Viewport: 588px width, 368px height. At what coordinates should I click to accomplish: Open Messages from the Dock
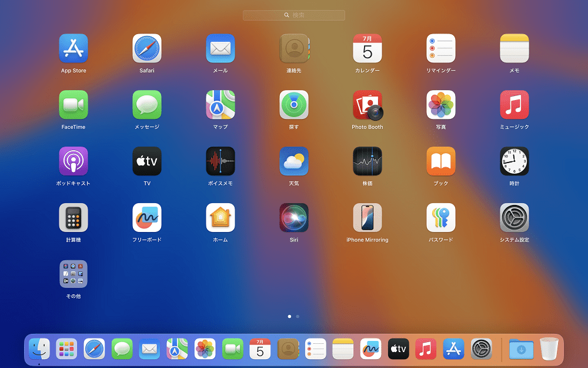pos(122,349)
